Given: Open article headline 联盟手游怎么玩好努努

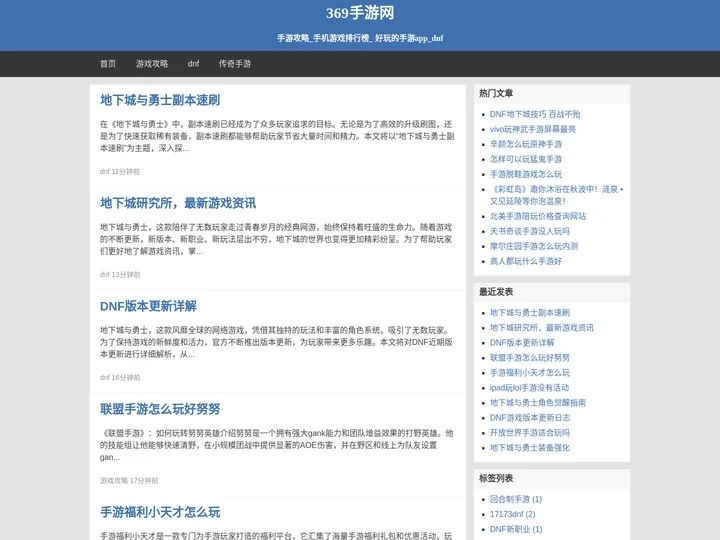Looking at the screenshot, I should (x=160, y=409).
